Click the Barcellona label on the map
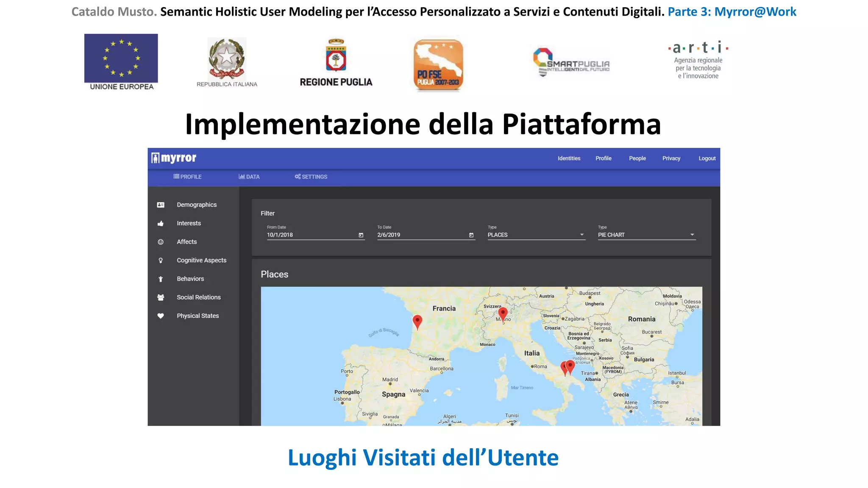This screenshot has width=868, height=488. click(442, 369)
